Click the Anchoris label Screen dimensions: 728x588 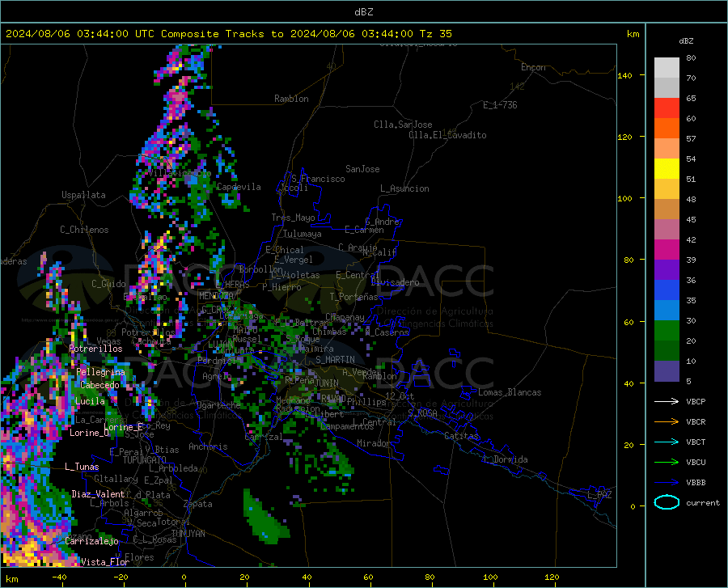click(208, 446)
